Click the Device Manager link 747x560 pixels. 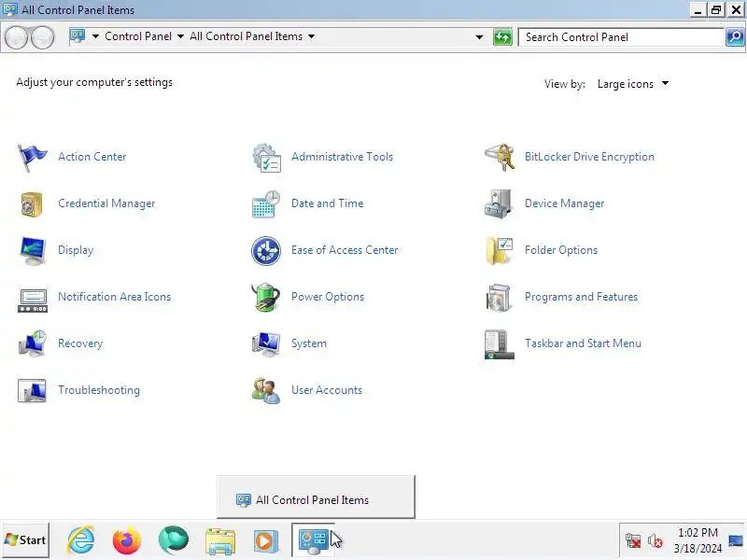point(564,203)
